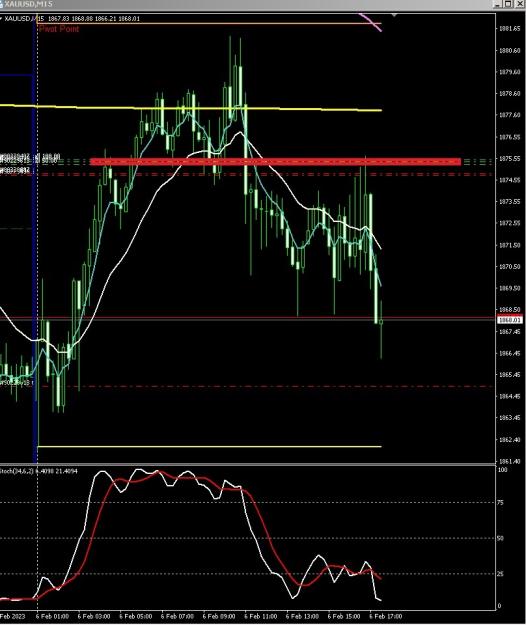Click the 1875.55 price scale label
This screenshot has width=526, height=625.
[510, 159]
